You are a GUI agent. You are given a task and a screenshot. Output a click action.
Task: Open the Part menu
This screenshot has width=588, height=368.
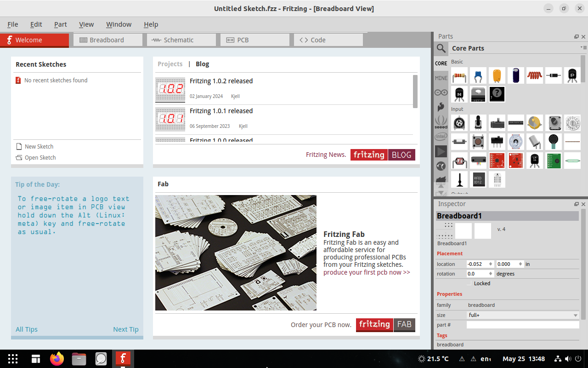pyautogui.click(x=61, y=24)
